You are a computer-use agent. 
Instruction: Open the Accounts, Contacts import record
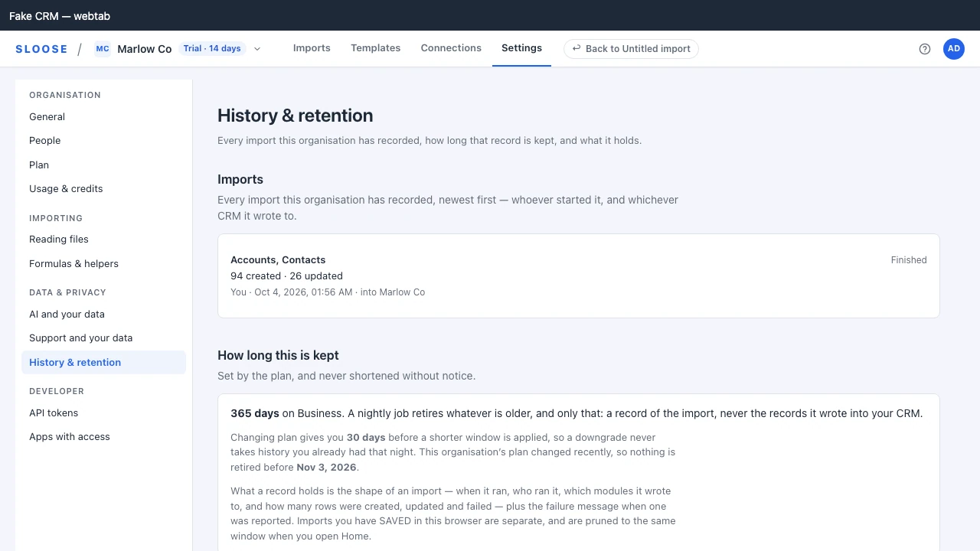578,275
